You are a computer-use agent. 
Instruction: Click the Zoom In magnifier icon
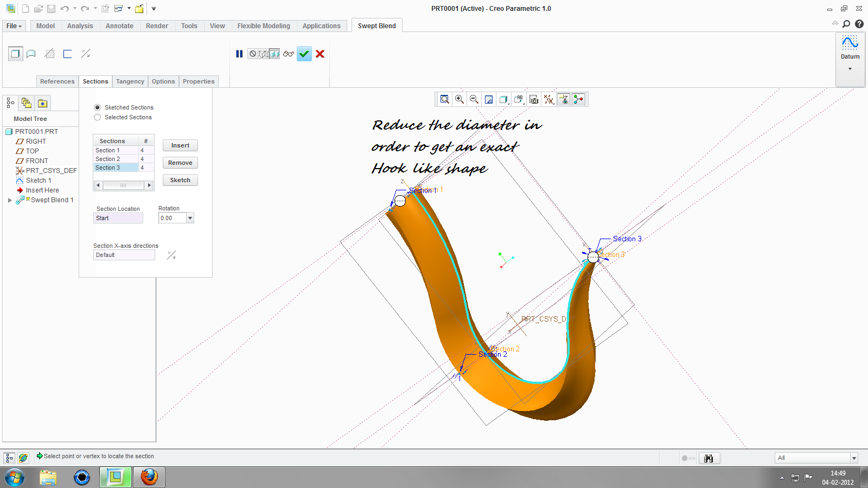tap(459, 99)
